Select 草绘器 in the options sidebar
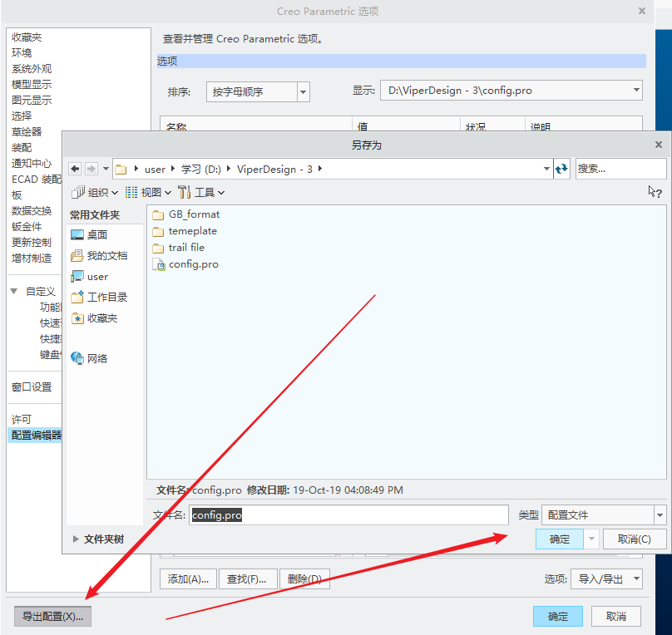Viewport: 672px width, 635px height. coord(27,131)
